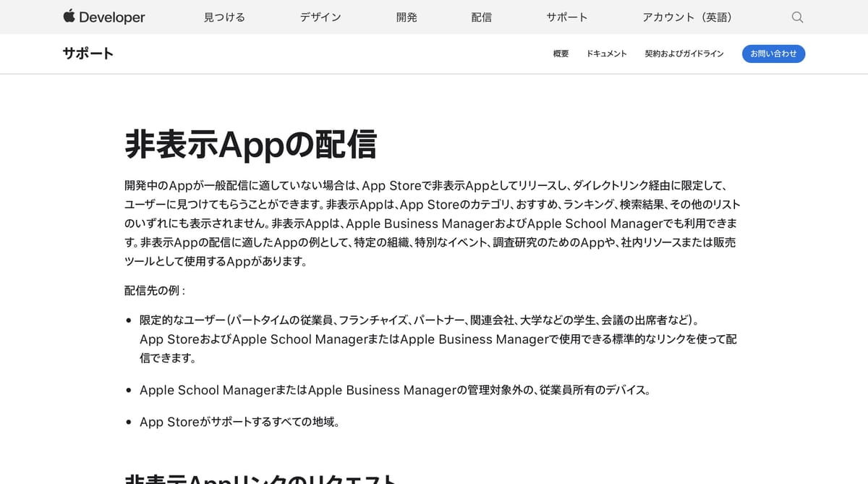Open the 開発 menu
The image size is (868, 484).
coord(407,17)
